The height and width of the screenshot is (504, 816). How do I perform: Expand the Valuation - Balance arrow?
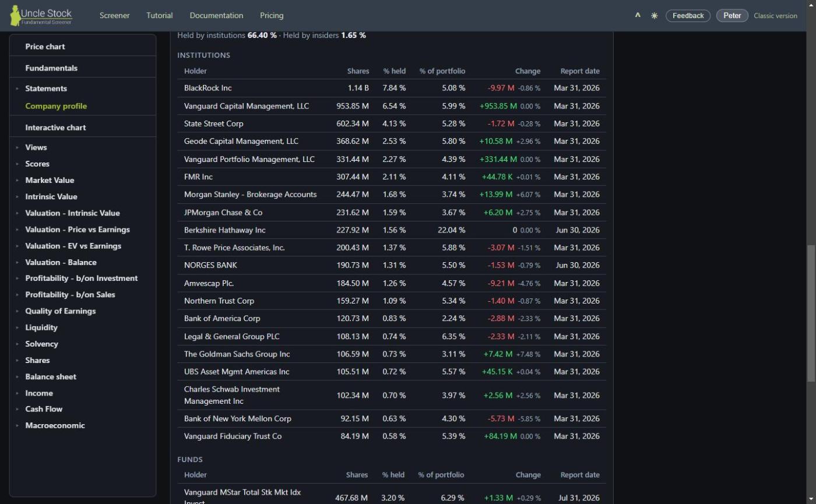pyautogui.click(x=17, y=262)
